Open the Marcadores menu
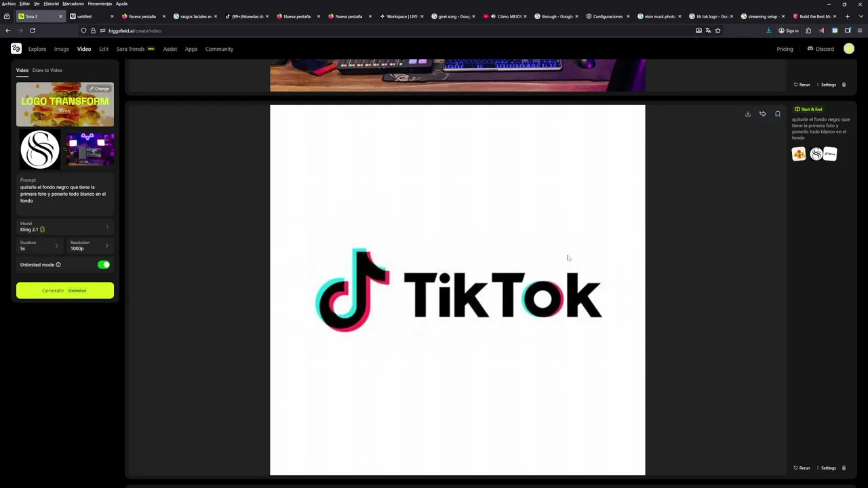This screenshot has width=868, height=488. [73, 3]
